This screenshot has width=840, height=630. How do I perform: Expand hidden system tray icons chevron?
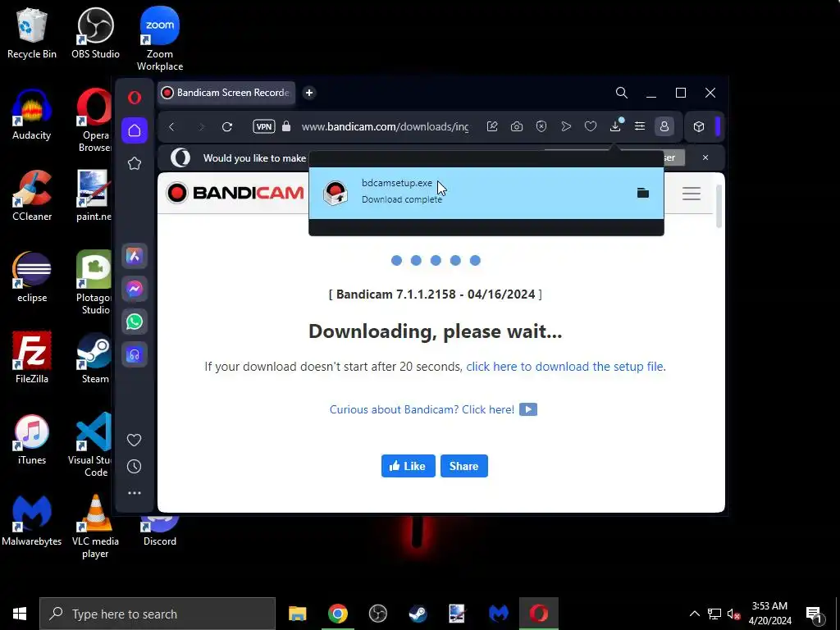694,614
